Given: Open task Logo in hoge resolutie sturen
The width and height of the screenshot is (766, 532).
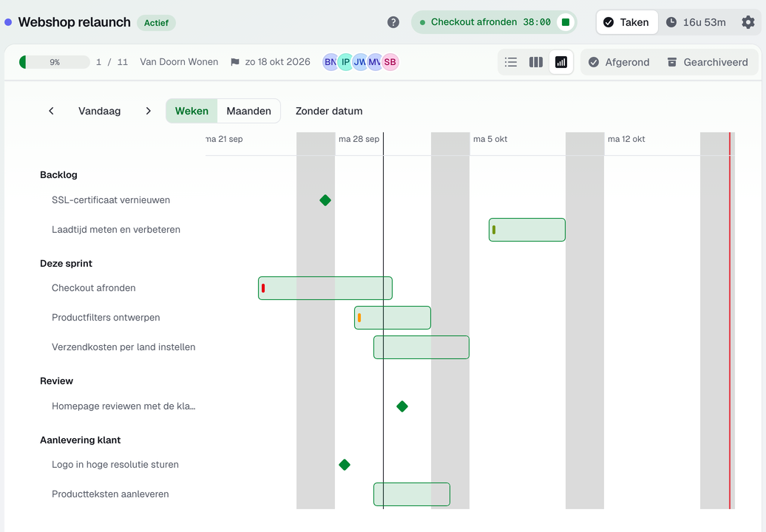Looking at the screenshot, I should click(x=115, y=465).
